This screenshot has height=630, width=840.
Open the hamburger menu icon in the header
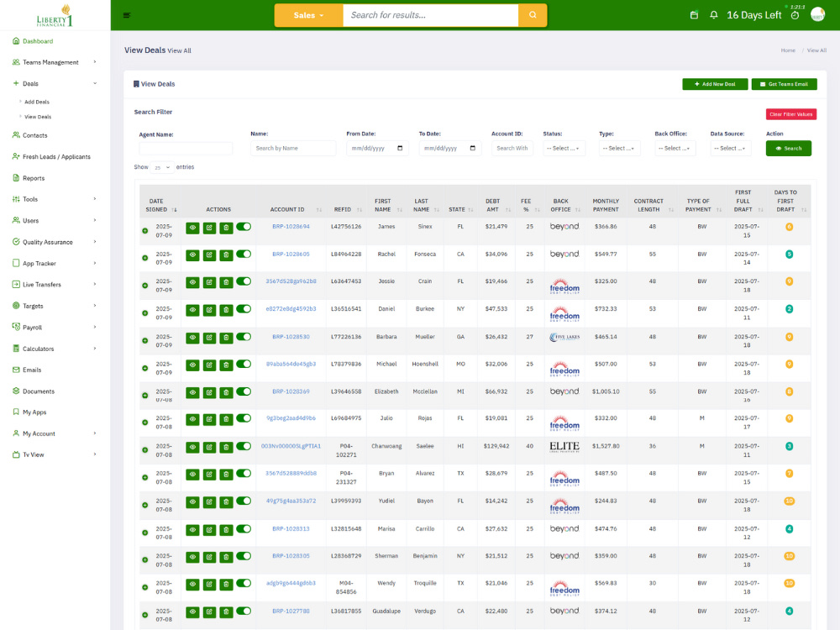[127, 15]
